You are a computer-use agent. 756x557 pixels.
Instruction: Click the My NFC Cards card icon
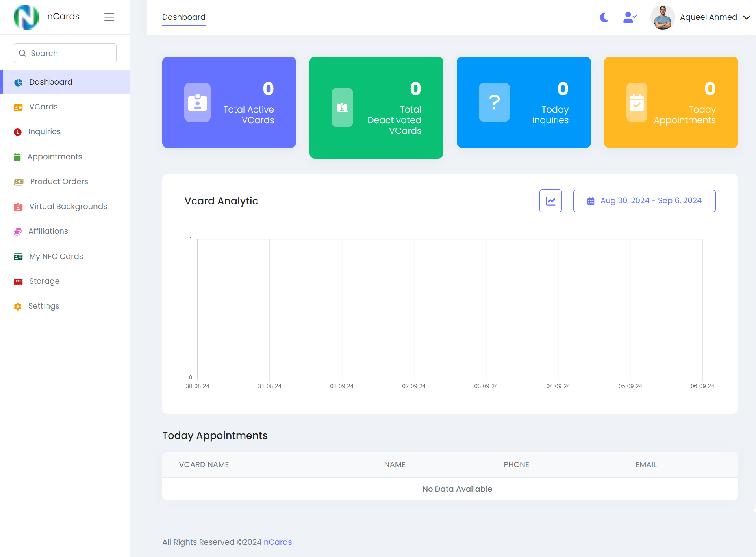point(18,256)
